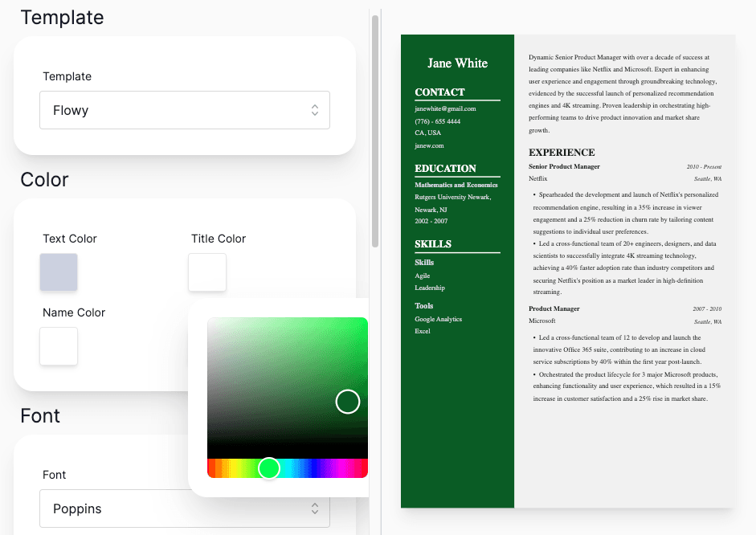Click the vertical scrollbar between panels

click(374, 129)
